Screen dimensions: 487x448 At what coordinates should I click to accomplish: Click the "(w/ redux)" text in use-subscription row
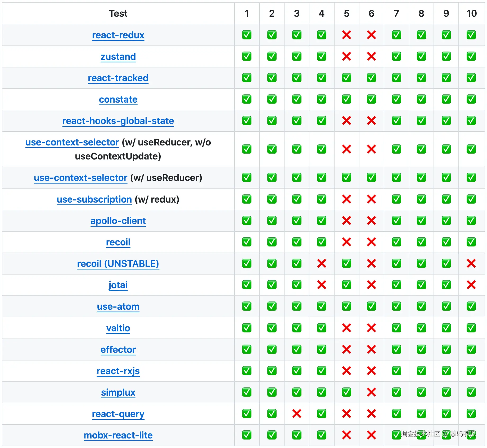click(x=157, y=199)
